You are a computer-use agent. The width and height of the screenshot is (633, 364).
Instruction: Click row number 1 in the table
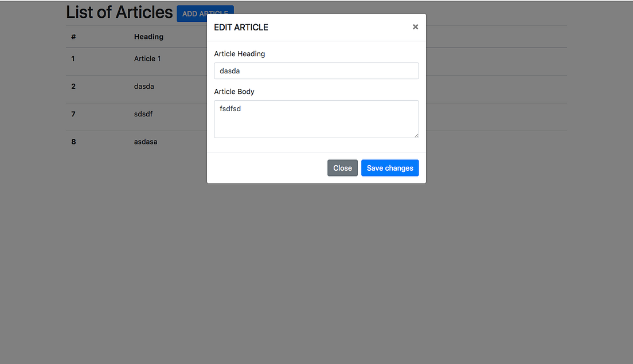(x=73, y=58)
